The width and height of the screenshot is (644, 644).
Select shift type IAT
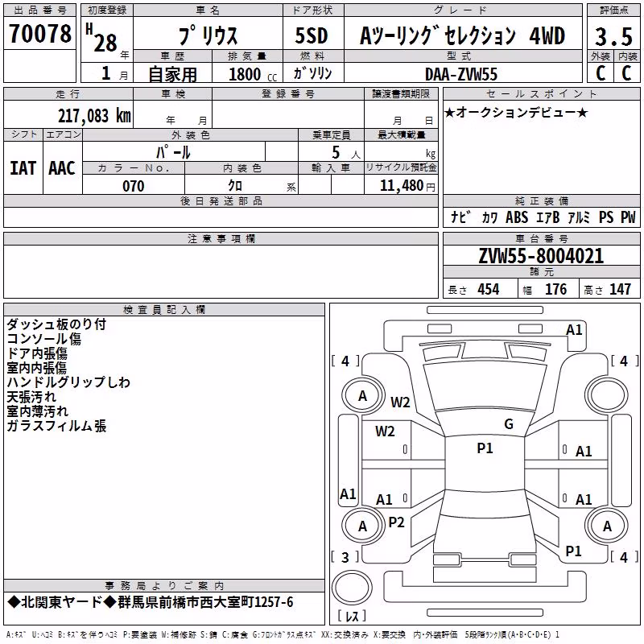pos(23,168)
